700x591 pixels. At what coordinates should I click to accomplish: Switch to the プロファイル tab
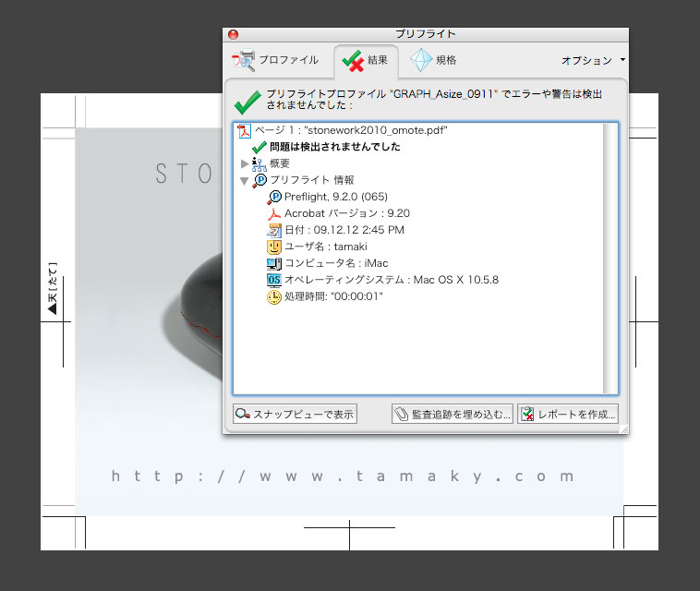[x=276, y=61]
